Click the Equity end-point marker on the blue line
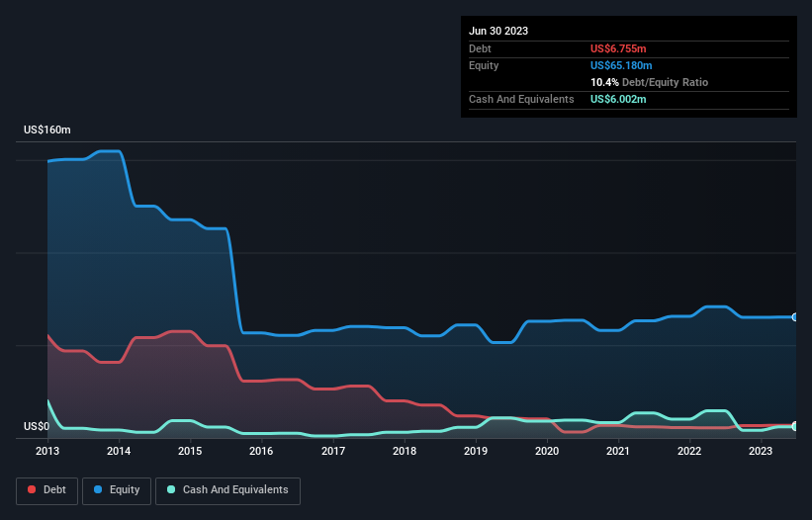Image resolution: width=812 pixels, height=520 pixels. tap(795, 317)
